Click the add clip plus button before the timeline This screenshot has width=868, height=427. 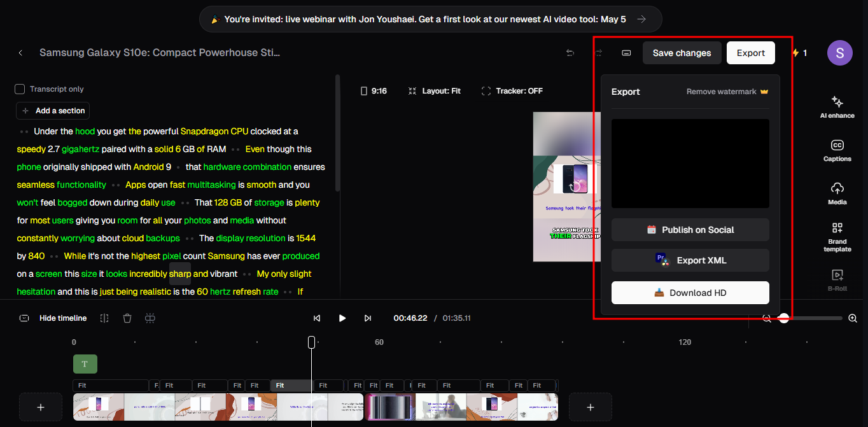pyautogui.click(x=41, y=407)
